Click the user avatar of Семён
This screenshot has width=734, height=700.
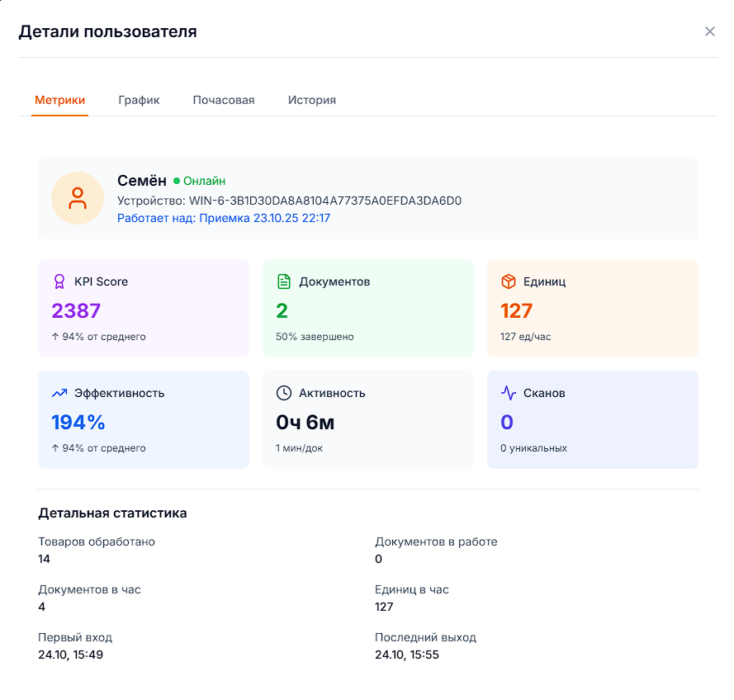[77, 198]
